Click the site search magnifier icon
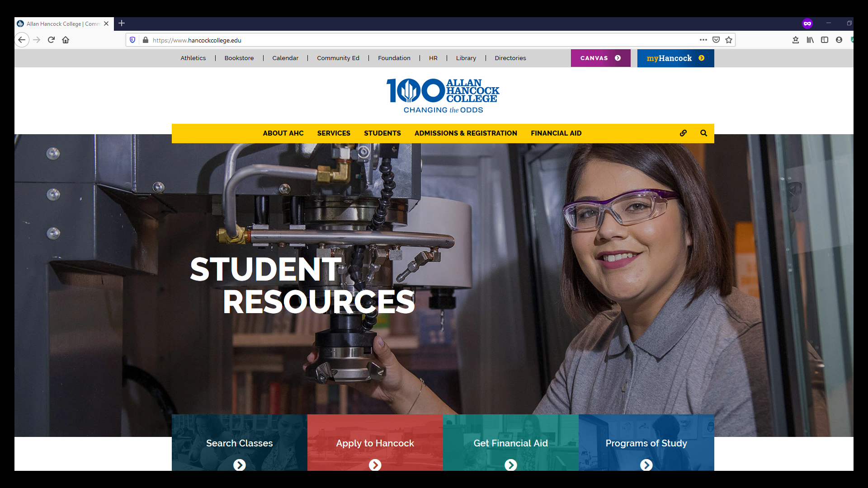868x488 pixels. [703, 133]
